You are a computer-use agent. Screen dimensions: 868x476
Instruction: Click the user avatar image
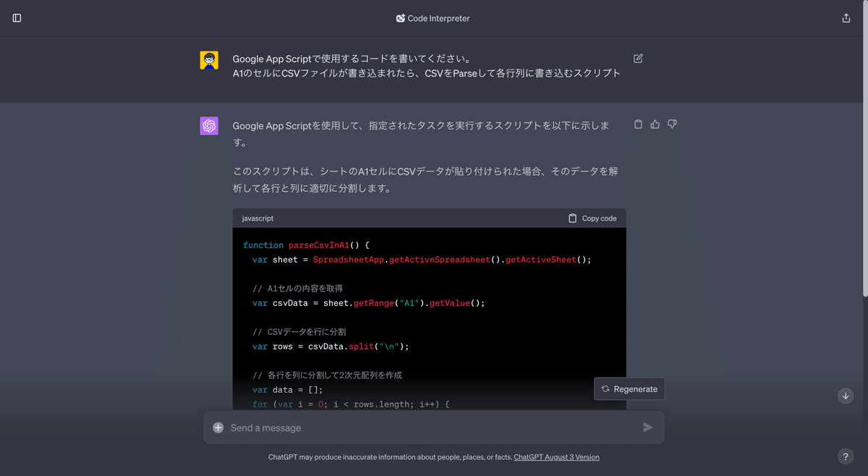coord(209,60)
